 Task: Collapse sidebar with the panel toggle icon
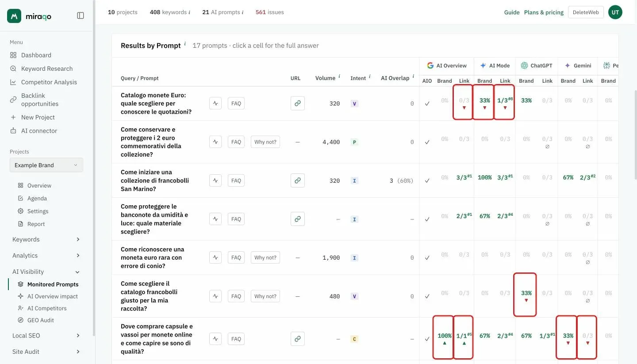[81, 15]
